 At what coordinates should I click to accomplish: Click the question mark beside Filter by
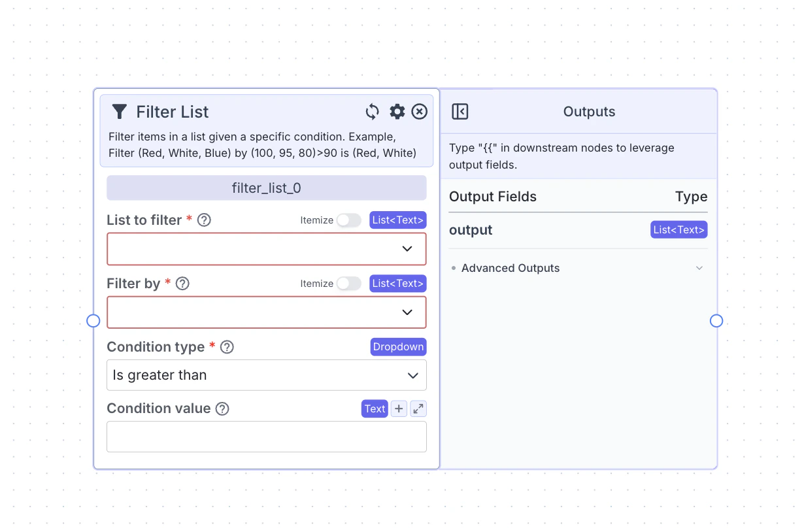[182, 284]
